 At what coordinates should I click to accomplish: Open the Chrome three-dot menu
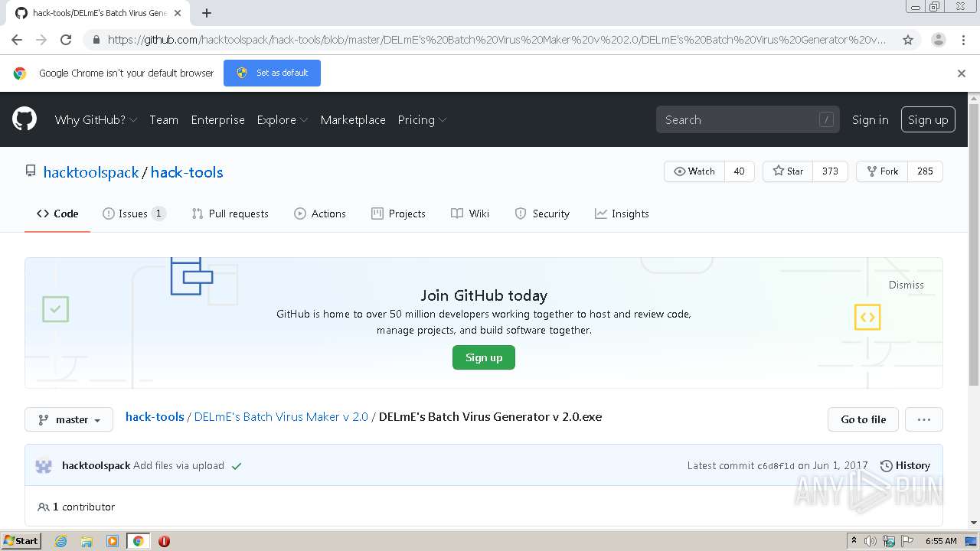(x=963, y=40)
